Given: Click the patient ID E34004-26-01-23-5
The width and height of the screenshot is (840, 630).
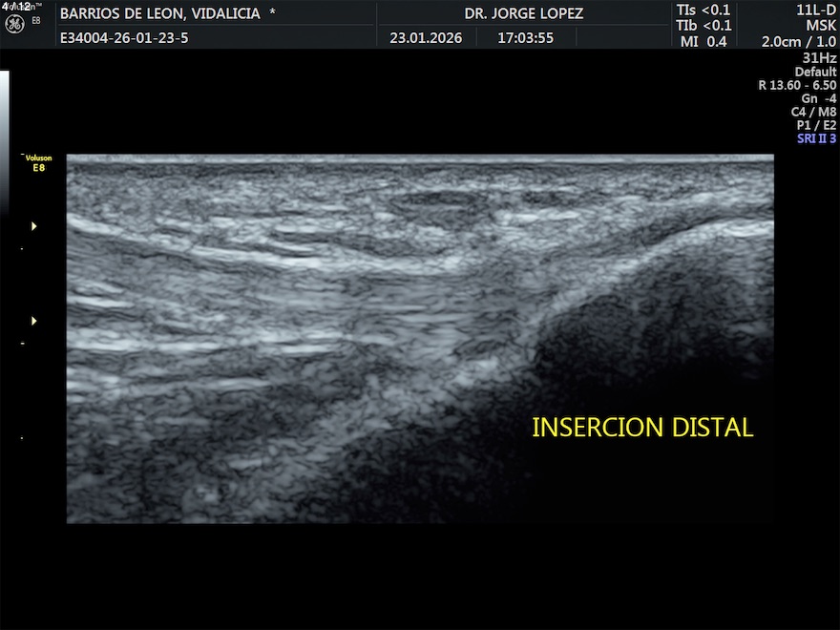Looking at the screenshot, I should pos(124,38).
